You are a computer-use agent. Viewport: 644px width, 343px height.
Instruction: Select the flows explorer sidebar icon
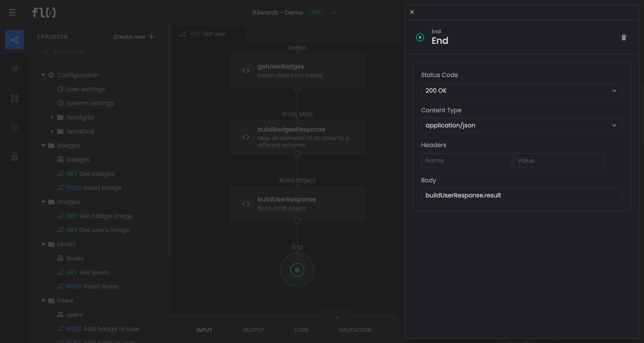point(15,40)
